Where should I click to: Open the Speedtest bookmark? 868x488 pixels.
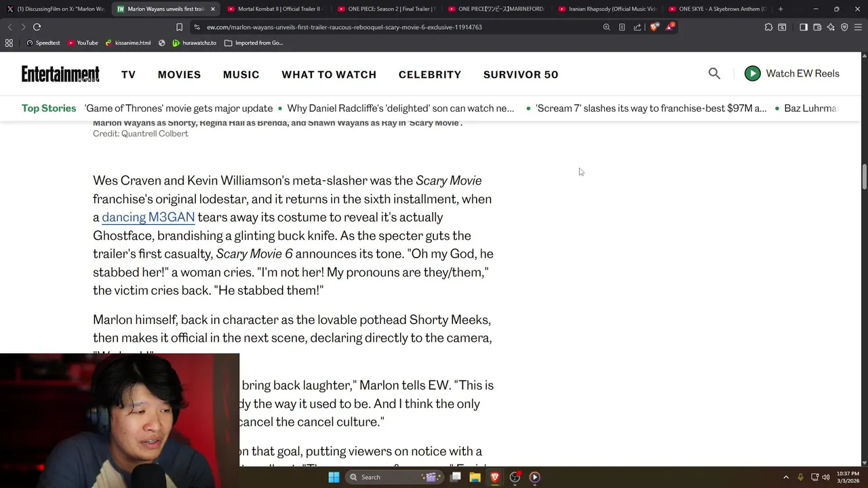click(x=43, y=43)
